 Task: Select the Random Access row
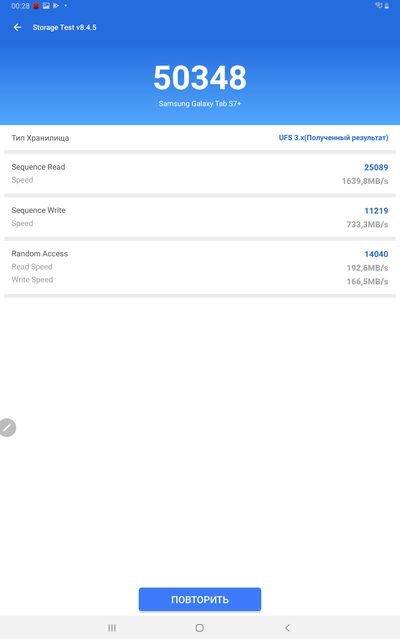point(200,267)
